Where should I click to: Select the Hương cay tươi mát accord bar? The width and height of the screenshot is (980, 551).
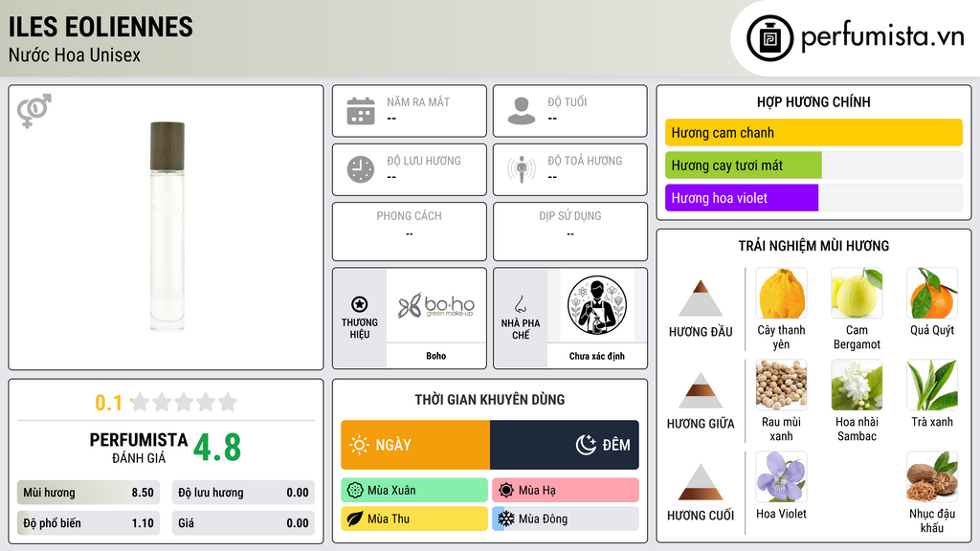pyautogui.click(x=813, y=165)
